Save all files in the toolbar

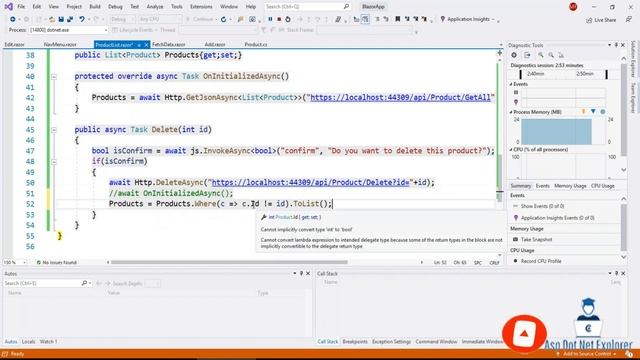[x=70, y=19]
